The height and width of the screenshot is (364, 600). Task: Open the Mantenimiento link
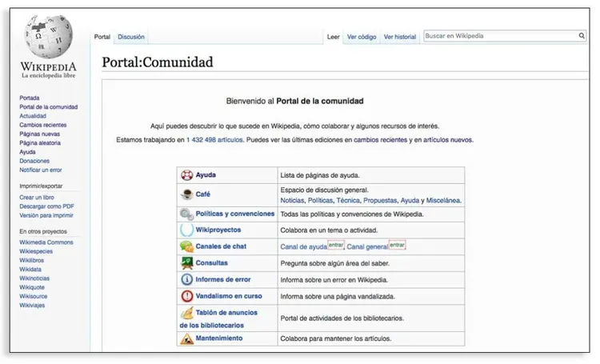point(219,338)
